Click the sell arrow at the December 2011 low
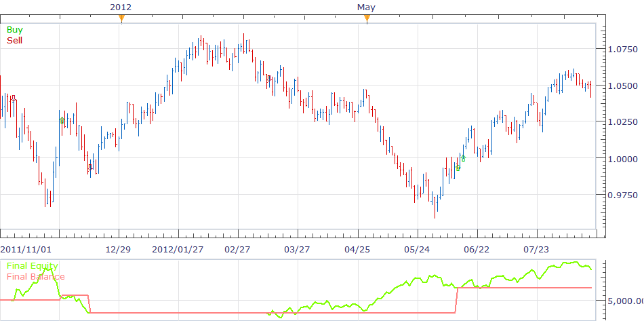The image size is (644, 321). pos(90,167)
